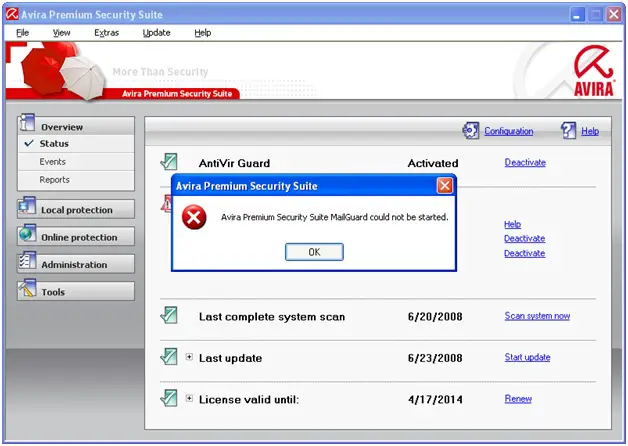Click the Renew license link
This screenshot has width=628, height=446.
point(518,399)
